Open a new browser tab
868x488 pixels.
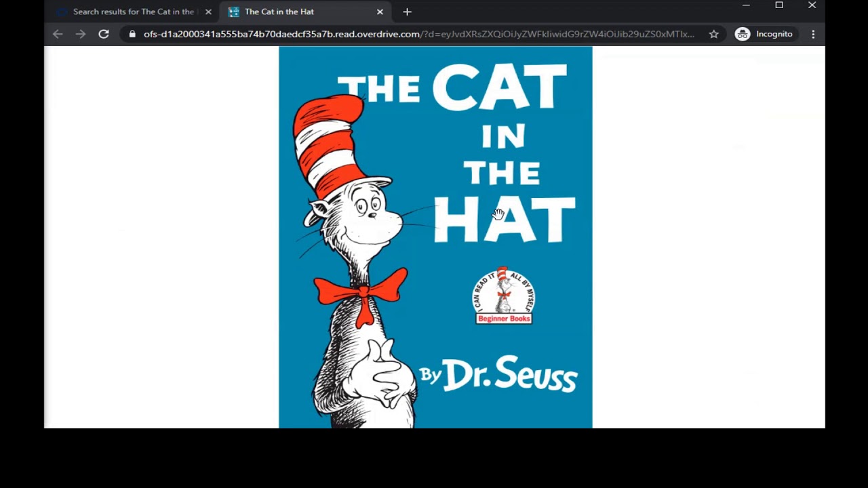click(407, 12)
